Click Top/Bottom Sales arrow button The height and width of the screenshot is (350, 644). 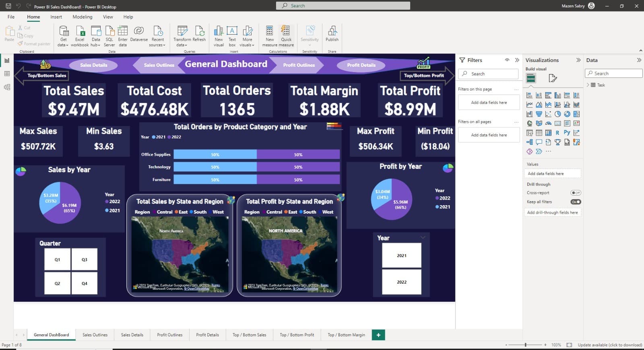click(42, 76)
